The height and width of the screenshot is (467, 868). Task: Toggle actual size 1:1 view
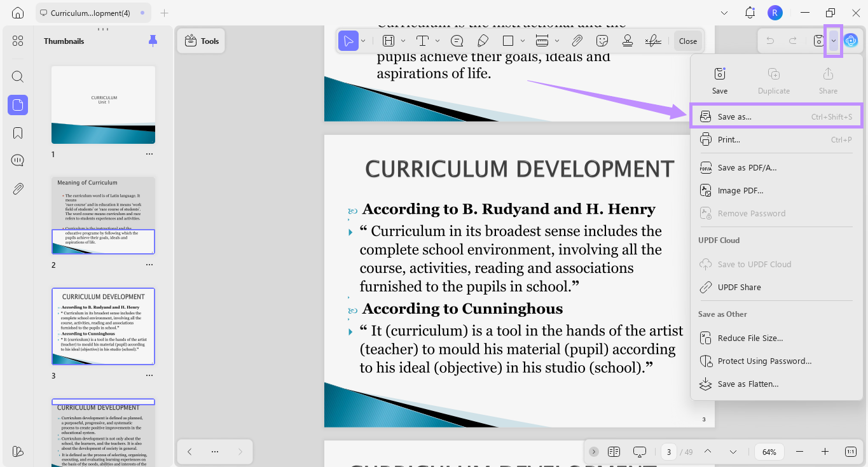click(x=851, y=452)
